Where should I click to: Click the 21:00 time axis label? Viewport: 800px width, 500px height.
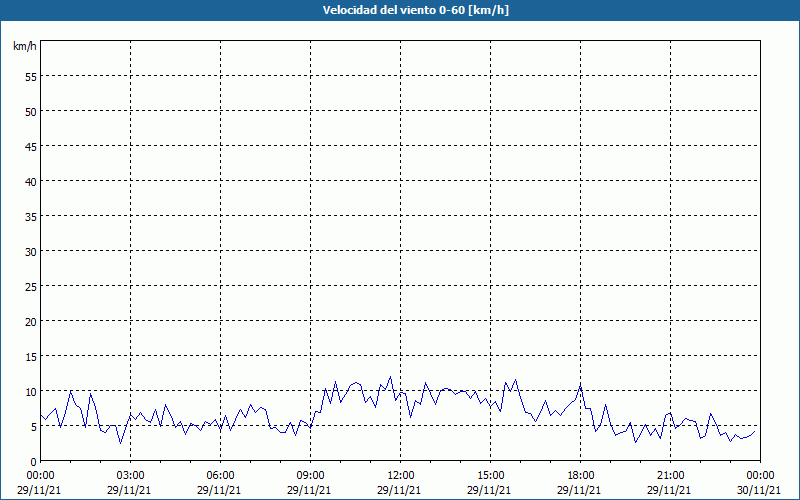coord(670,476)
